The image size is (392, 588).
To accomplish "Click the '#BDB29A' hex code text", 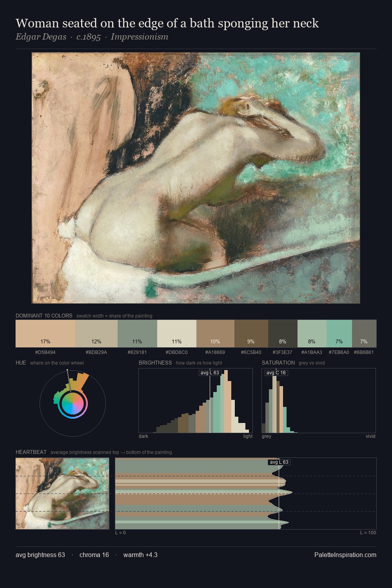I will 96,352.
